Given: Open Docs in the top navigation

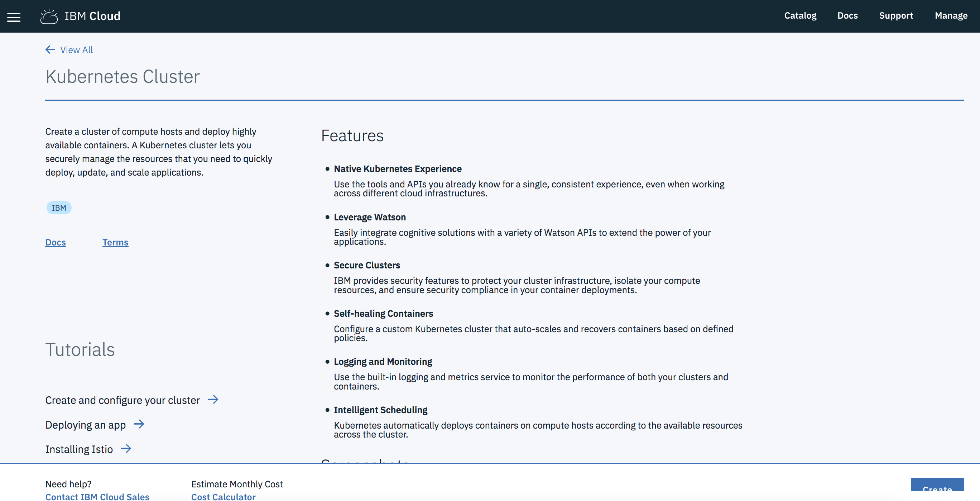Looking at the screenshot, I should click(x=847, y=16).
